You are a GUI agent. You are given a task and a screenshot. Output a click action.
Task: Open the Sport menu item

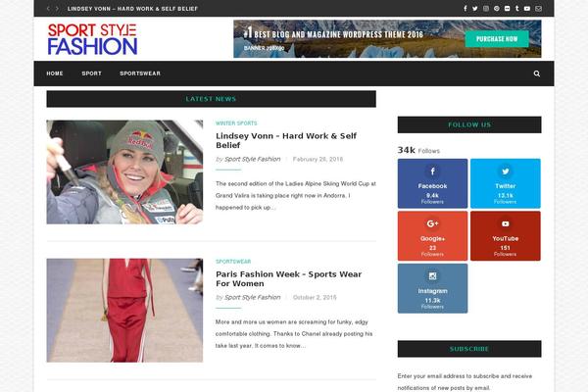tap(91, 73)
